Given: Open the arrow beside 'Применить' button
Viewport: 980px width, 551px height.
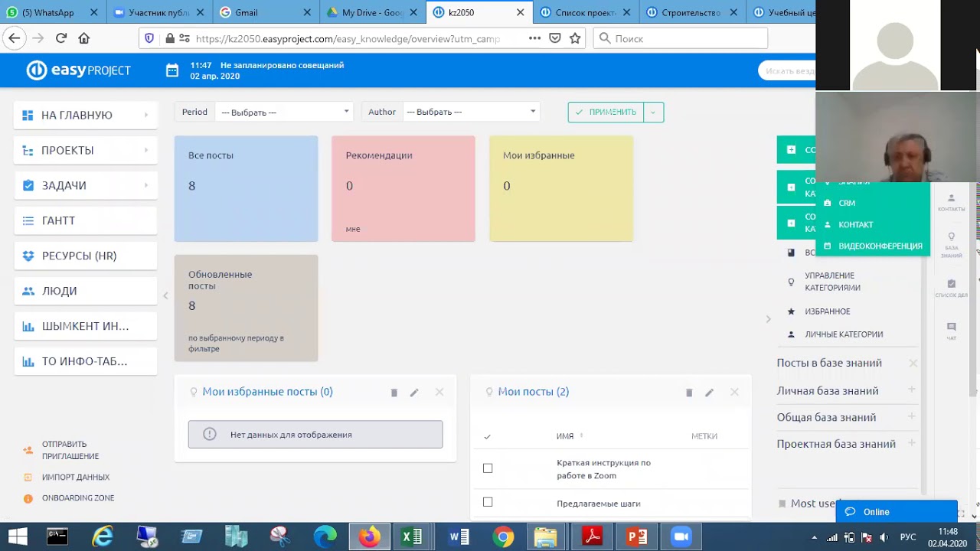Looking at the screenshot, I should tap(653, 112).
